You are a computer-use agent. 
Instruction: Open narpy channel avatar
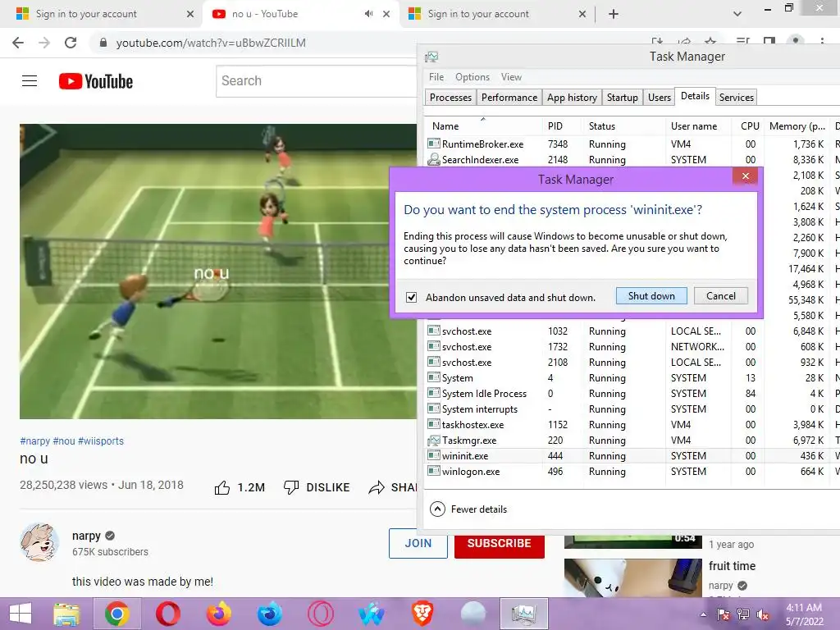pyautogui.click(x=39, y=542)
